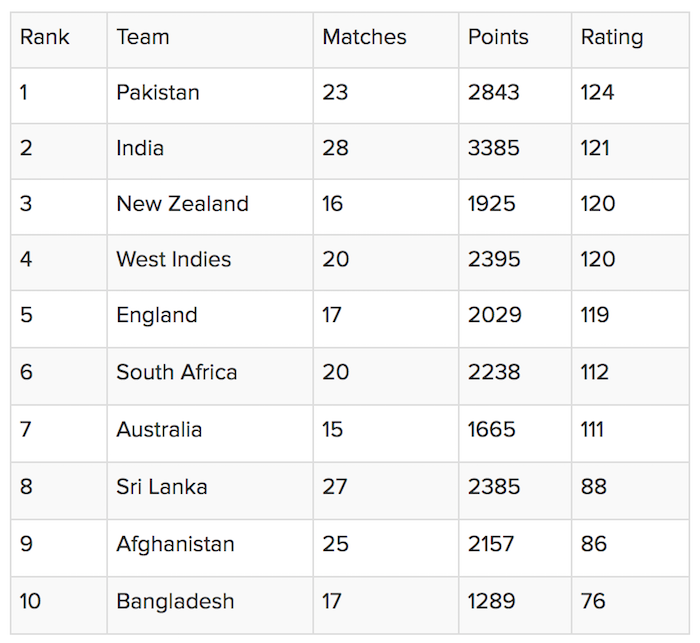Select Pakistan's rating of 124
700x643 pixels.
(x=597, y=93)
